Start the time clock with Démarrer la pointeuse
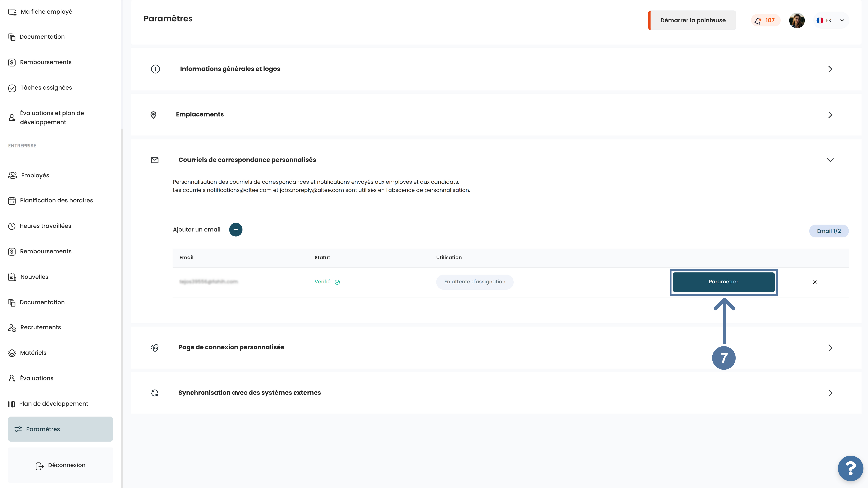Viewport: 868px width, 488px height. coord(692,20)
